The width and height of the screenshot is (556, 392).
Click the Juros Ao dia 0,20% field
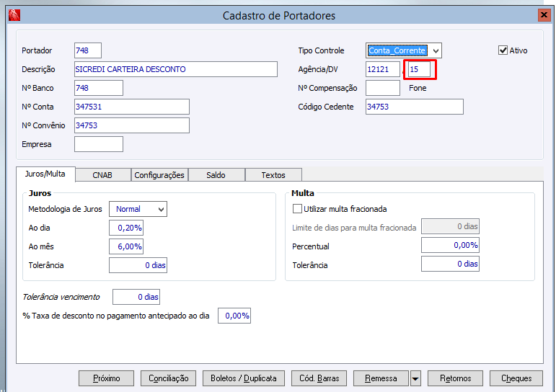click(126, 228)
